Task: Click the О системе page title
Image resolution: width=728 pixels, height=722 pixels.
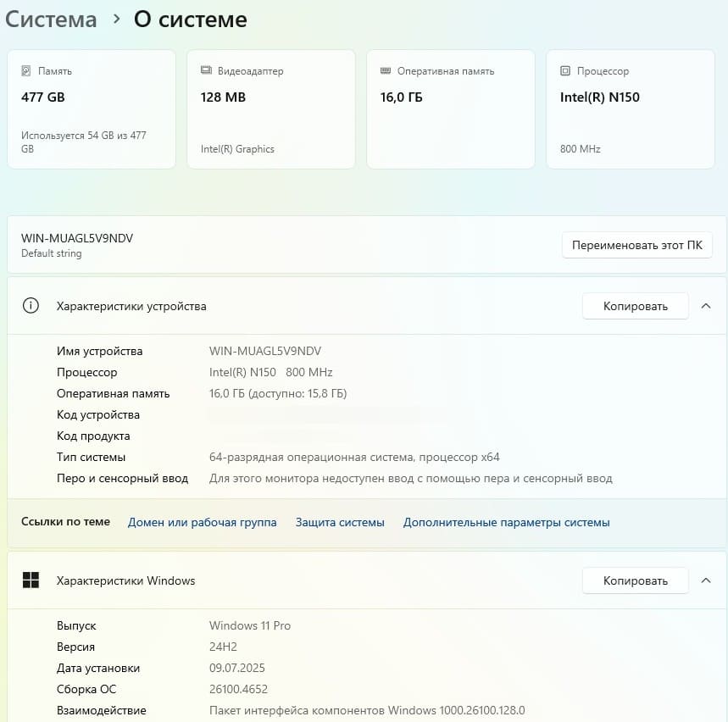Action: coord(191,19)
